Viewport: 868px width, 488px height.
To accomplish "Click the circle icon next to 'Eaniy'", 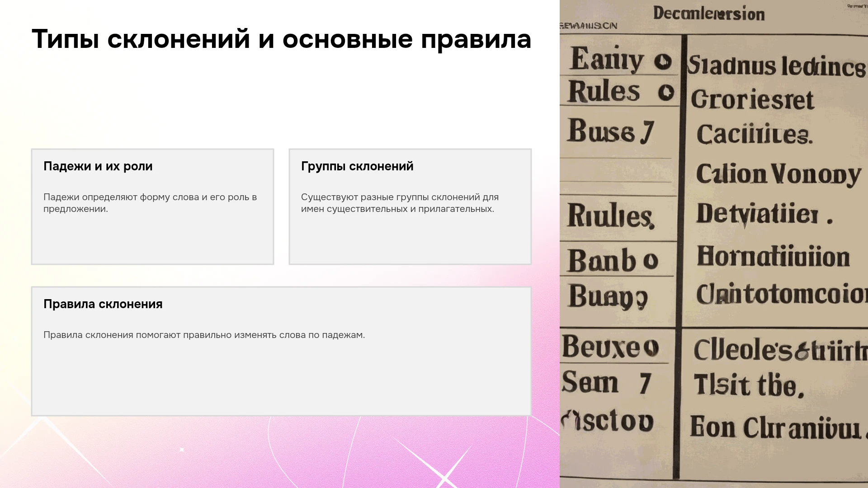I will [663, 61].
